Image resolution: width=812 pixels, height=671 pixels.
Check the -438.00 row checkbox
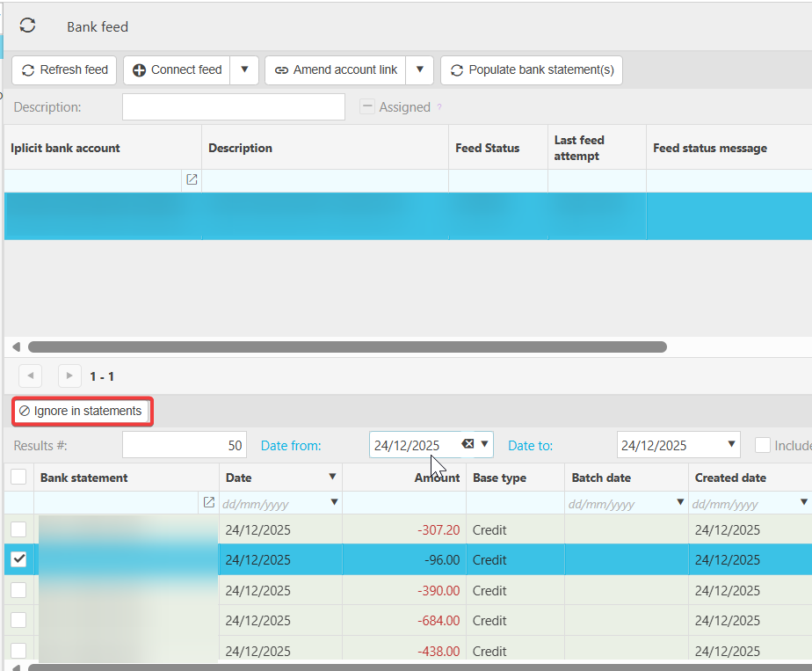[x=18, y=651]
